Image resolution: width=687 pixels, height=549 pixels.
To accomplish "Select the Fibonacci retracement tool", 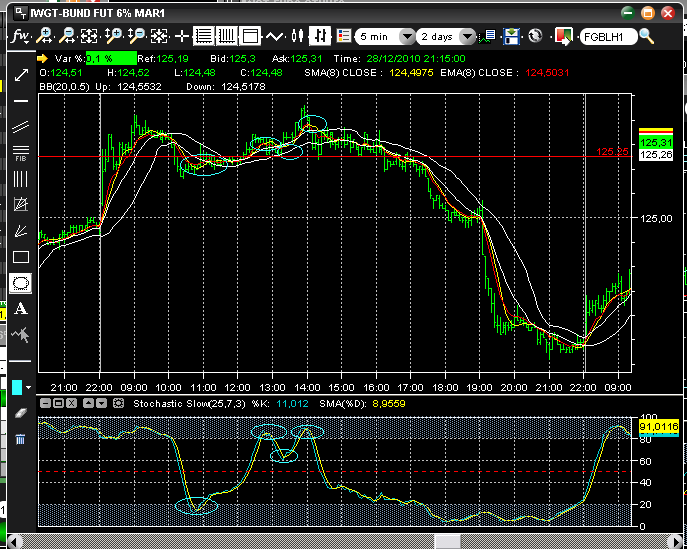I will (21, 153).
